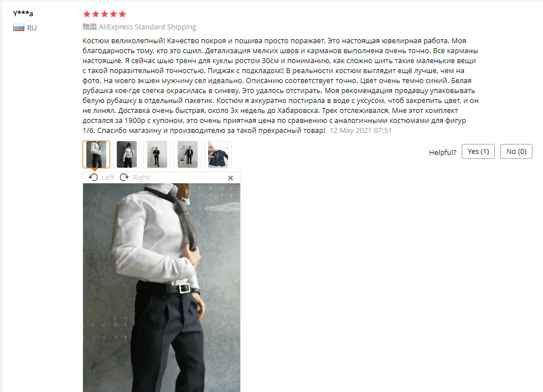Click the 'Left' rotate label

point(108,177)
